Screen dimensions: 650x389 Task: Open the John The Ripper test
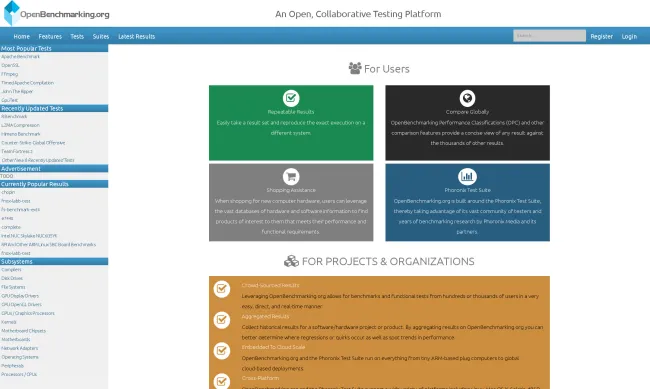coord(17,91)
